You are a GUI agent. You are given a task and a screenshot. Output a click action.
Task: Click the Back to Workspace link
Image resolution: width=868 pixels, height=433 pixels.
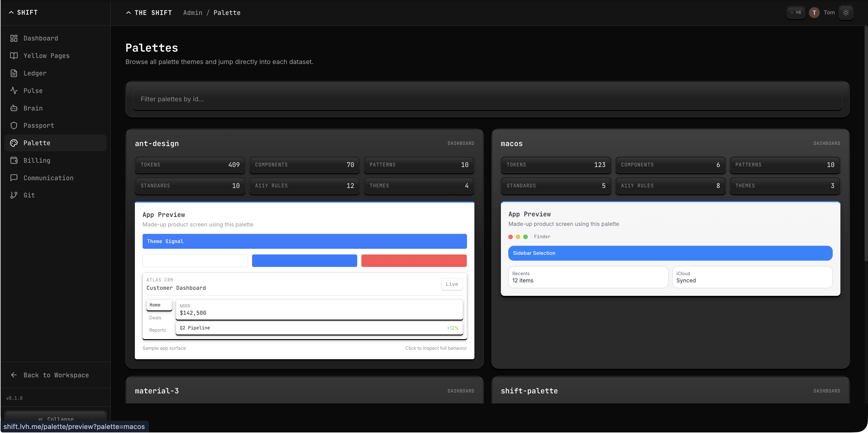(x=56, y=375)
